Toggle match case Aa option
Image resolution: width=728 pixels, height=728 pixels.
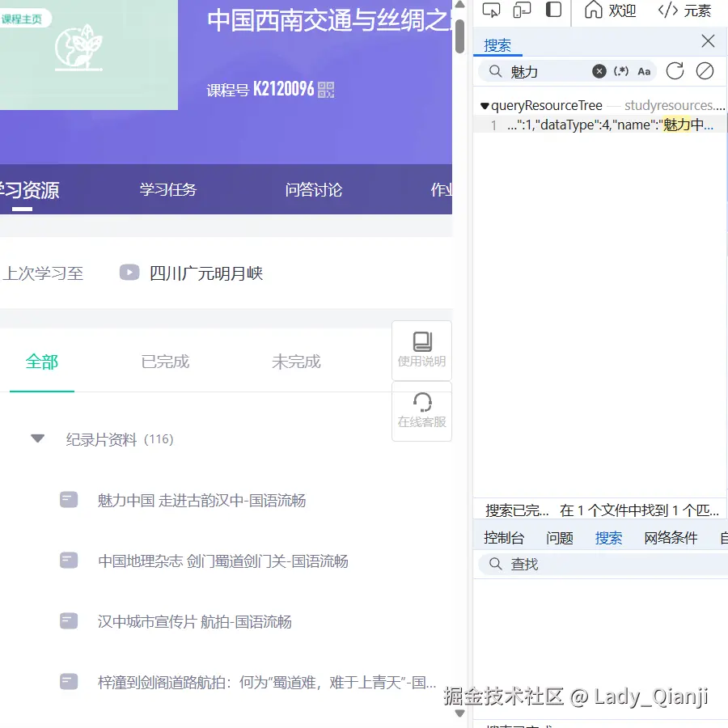click(644, 71)
